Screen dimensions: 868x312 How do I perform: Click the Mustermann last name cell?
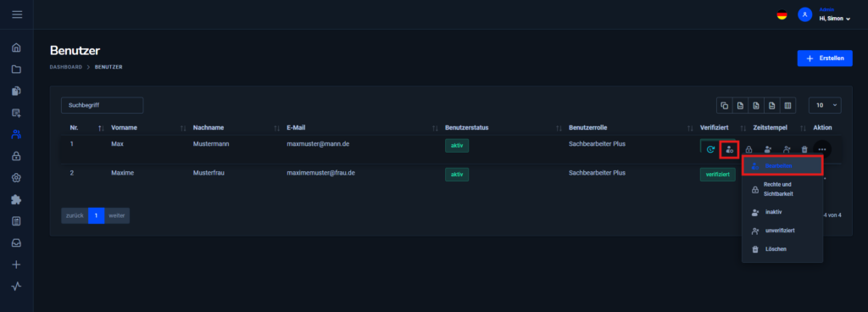tap(211, 144)
